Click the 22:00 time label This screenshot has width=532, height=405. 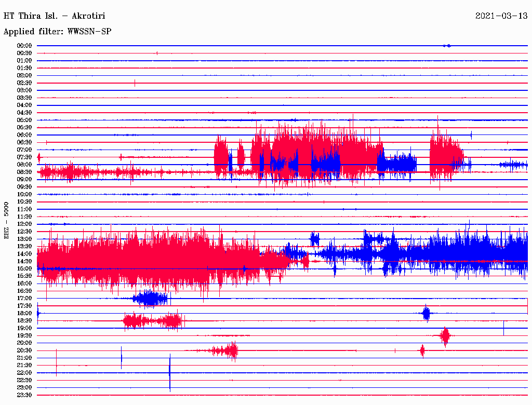(x=24, y=373)
